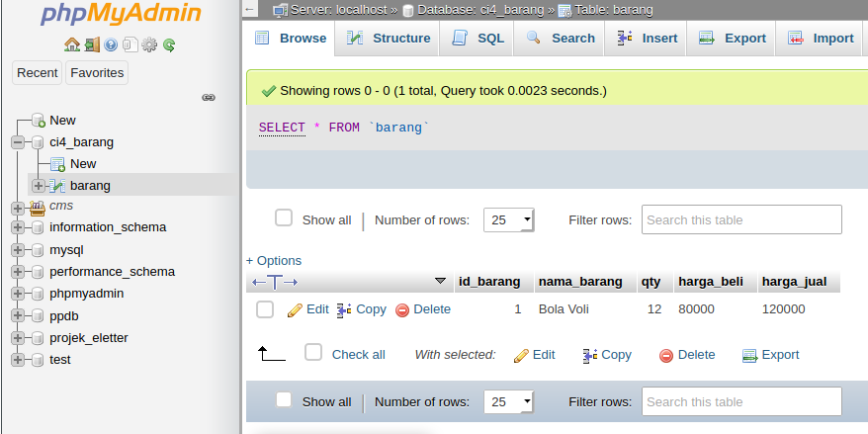
Task: Click the copy icon in Bola Voli row
Action: 344,310
